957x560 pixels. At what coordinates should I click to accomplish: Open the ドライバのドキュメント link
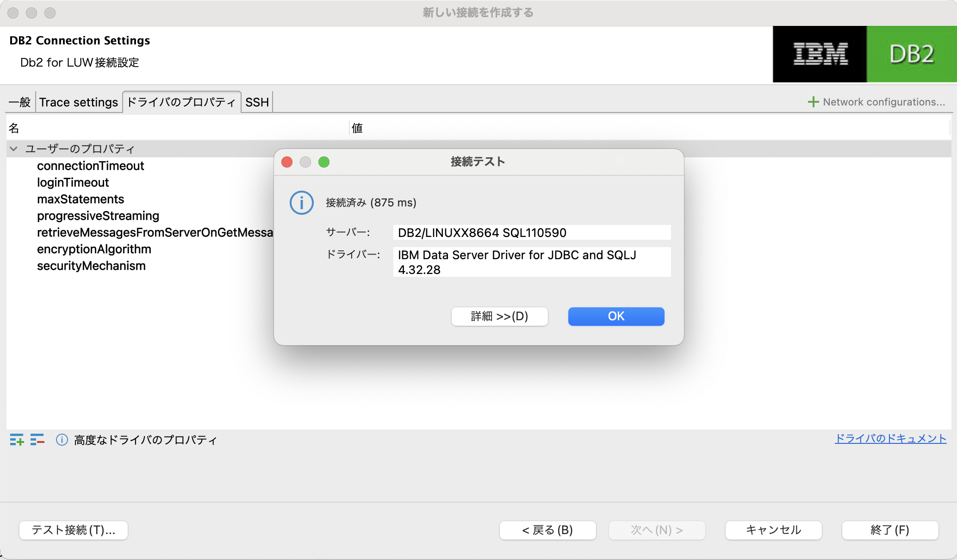890,439
